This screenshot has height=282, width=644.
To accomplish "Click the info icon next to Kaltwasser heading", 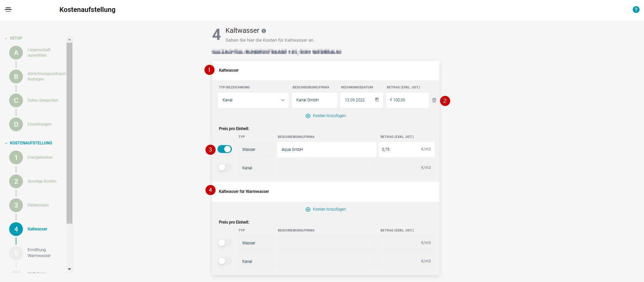I will point(264,31).
